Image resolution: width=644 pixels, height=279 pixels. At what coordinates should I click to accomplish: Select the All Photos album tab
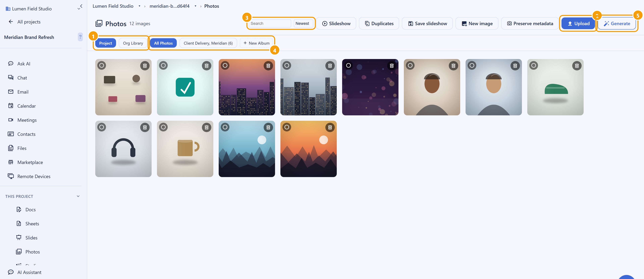(x=163, y=43)
